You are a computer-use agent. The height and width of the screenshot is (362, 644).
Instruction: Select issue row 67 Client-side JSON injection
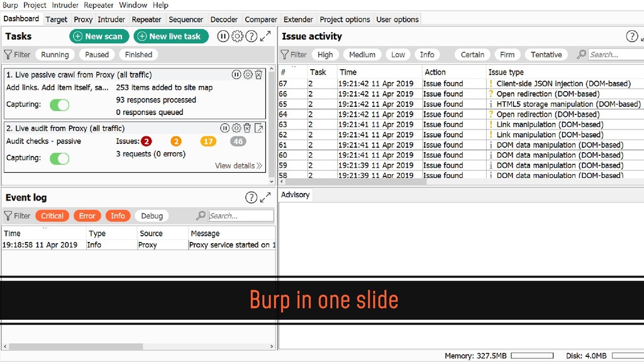[461, 84]
